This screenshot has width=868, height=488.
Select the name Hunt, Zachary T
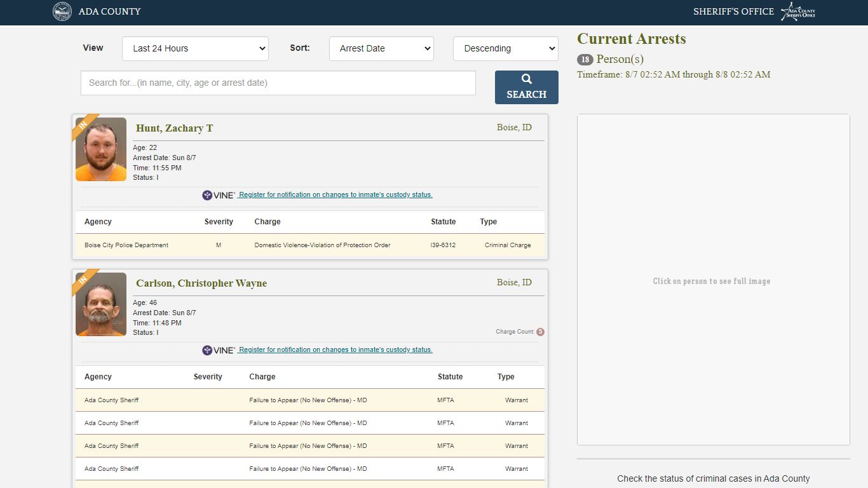[175, 128]
